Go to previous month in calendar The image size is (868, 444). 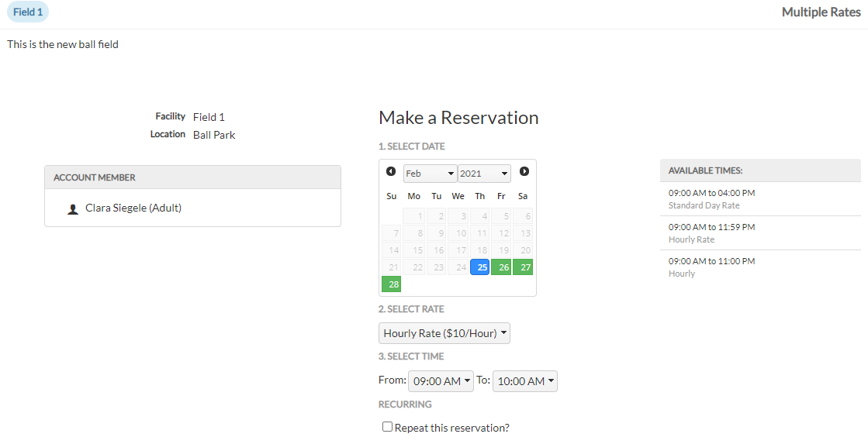click(391, 171)
